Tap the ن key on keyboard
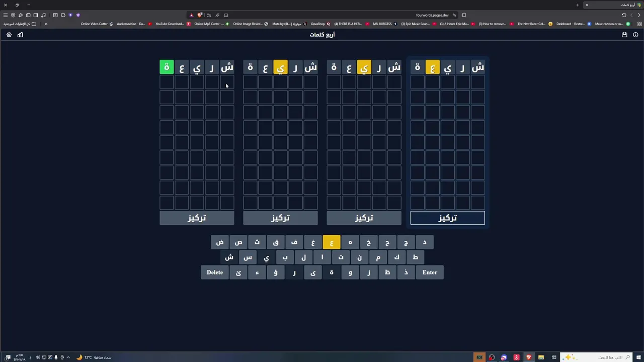Viewport: 644px width, 362px height. coord(359,257)
